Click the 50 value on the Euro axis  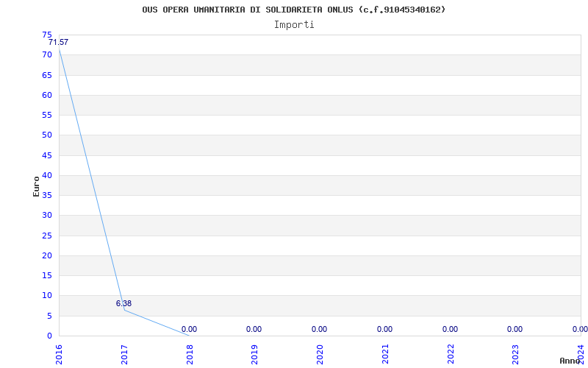point(47,135)
